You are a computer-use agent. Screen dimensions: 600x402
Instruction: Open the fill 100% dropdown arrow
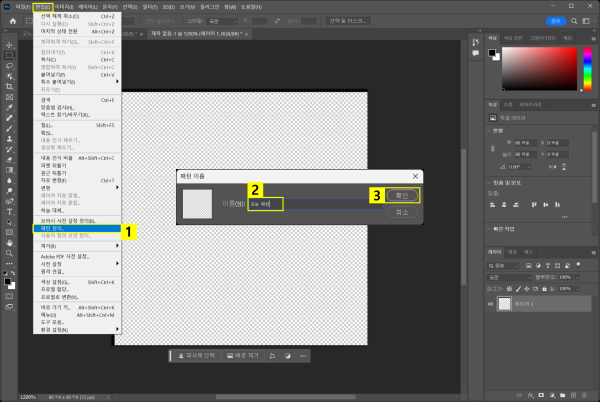576,289
